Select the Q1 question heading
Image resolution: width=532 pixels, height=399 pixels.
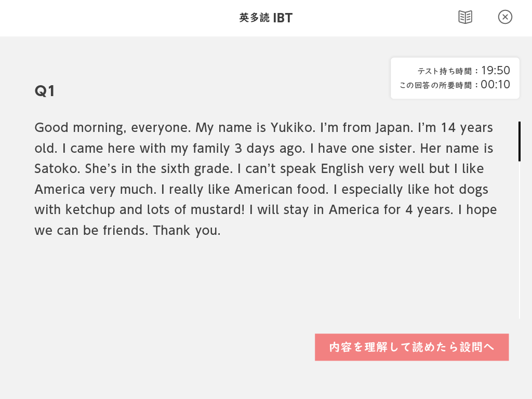point(45,91)
